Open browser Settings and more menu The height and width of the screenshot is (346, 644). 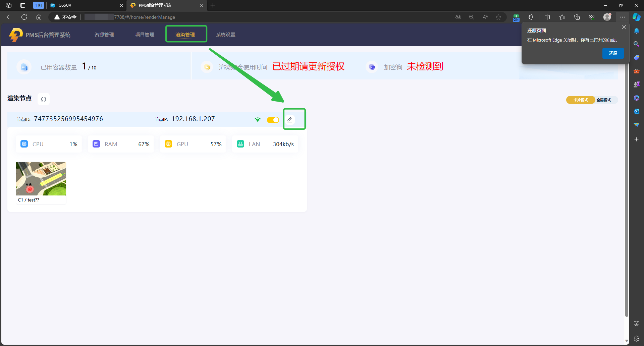pos(623,17)
